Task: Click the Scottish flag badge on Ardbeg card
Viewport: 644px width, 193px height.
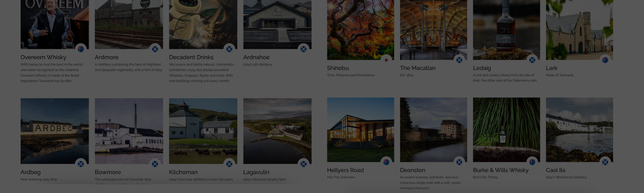Action: (x=81, y=164)
